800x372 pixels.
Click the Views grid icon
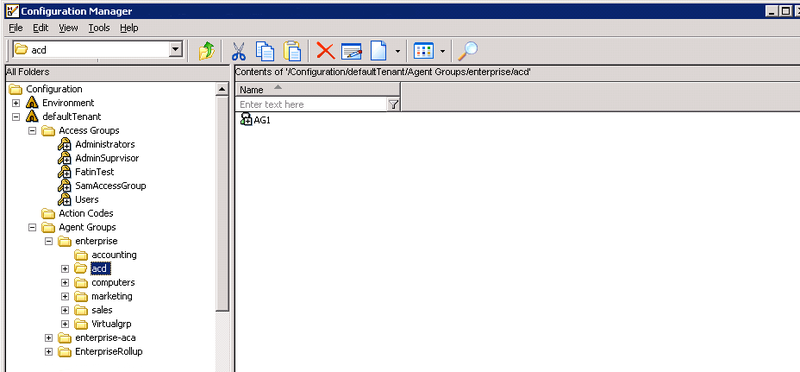[423, 51]
